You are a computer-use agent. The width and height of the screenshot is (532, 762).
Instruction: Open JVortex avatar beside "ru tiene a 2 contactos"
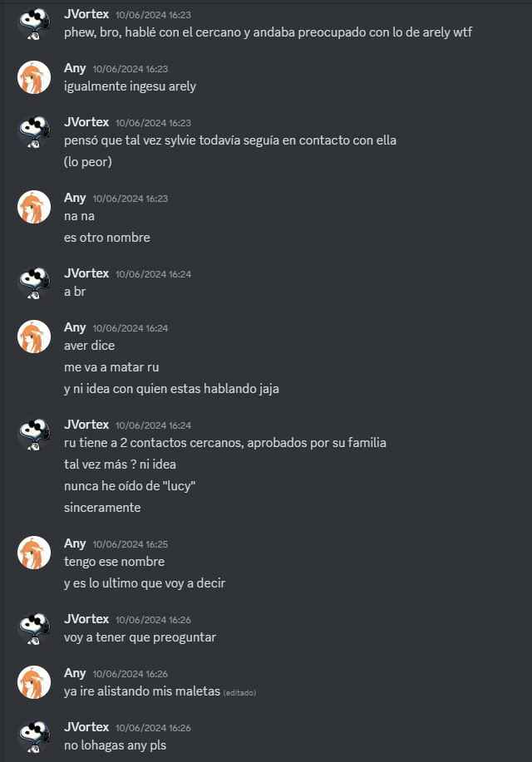coord(34,434)
